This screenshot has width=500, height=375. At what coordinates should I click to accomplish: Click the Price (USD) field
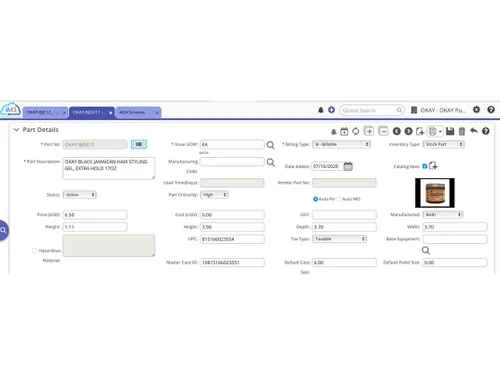tap(95, 215)
